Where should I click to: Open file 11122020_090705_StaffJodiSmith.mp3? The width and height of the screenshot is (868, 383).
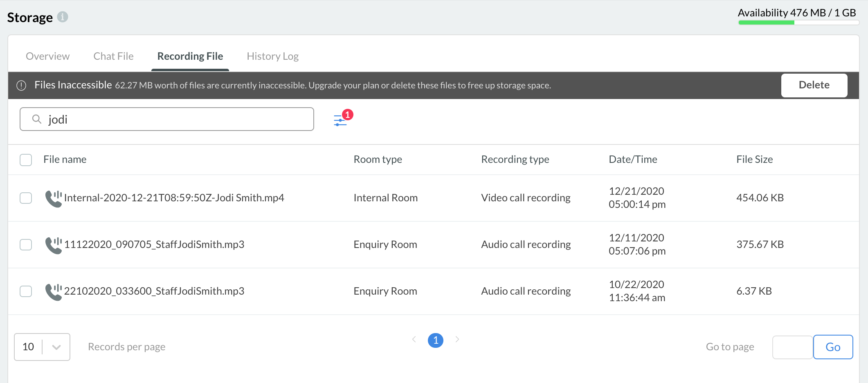pyautogui.click(x=154, y=244)
